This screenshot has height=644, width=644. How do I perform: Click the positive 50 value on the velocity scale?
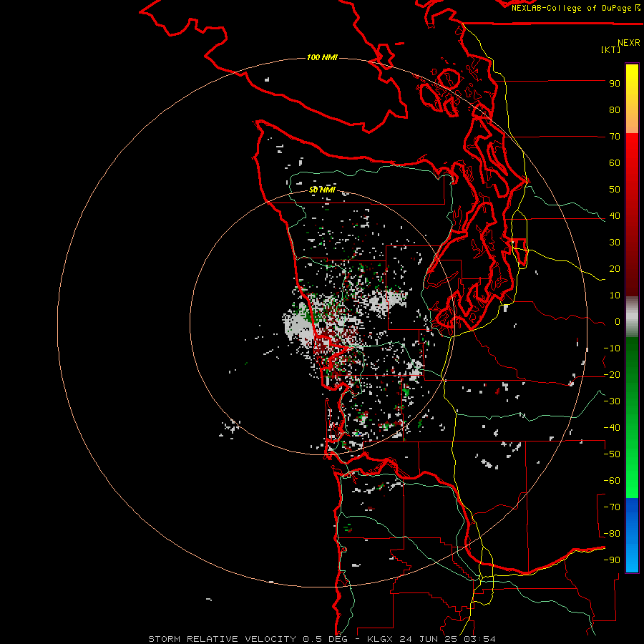(x=615, y=190)
